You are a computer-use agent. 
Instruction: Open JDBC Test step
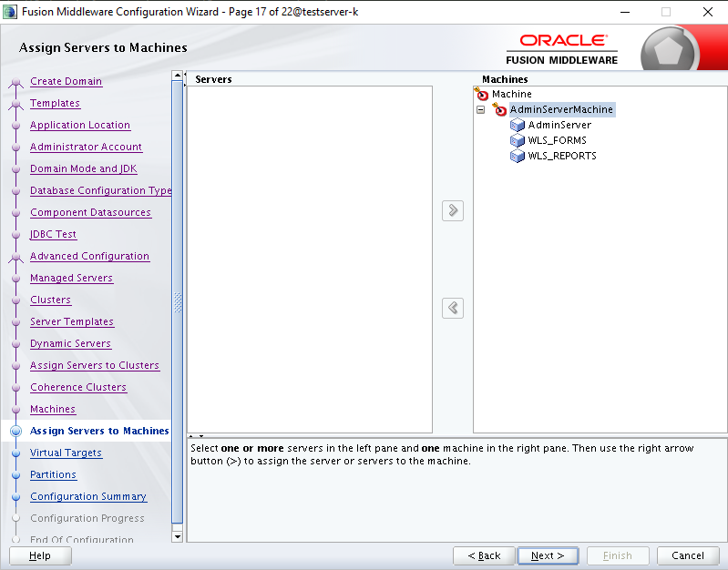point(53,234)
